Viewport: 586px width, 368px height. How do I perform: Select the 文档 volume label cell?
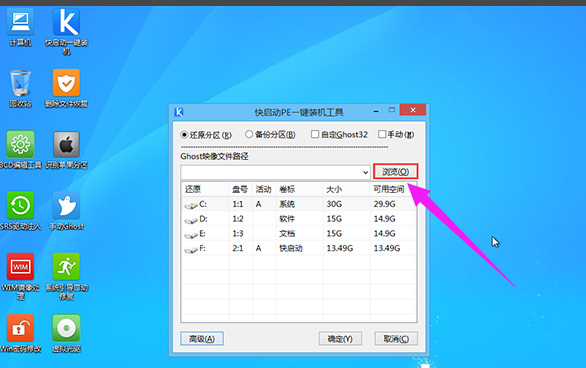pyautogui.click(x=287, y=234)
